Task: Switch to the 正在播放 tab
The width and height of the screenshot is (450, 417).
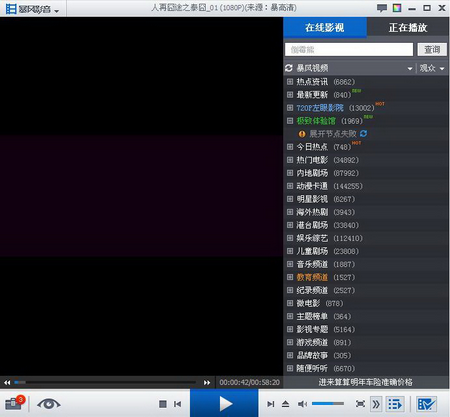Action: click(408, 27)
